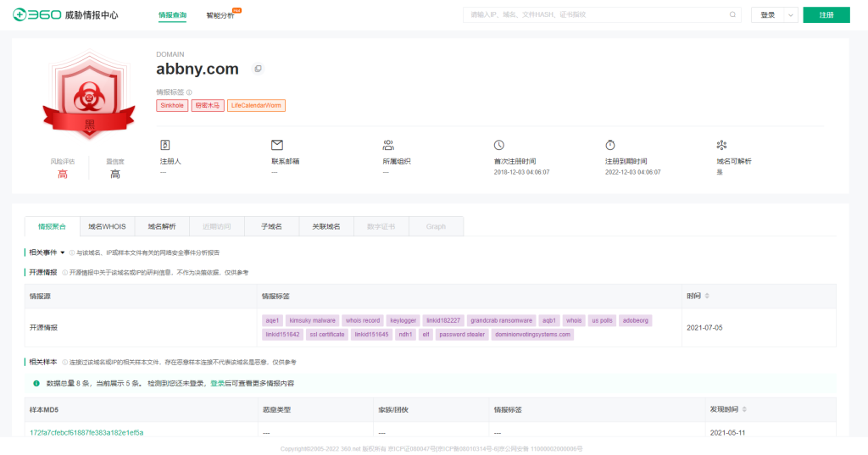Click the ndh1 tag
This screenshot has height=455, width=868.
click(405, 335)
